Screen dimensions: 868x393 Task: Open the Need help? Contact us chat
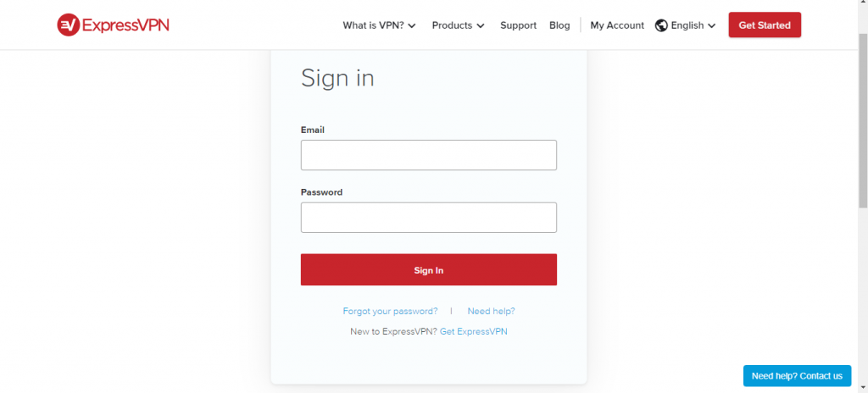click(x=797, y=376)
